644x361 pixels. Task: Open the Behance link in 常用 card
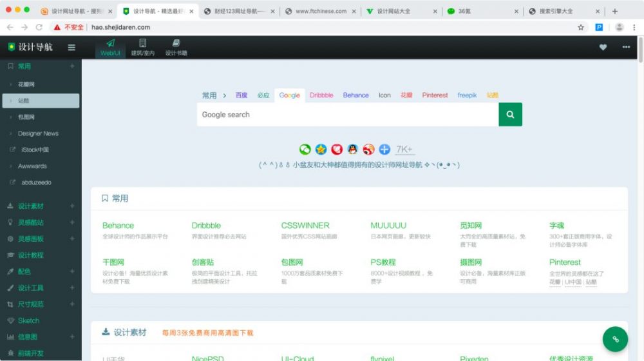point(118,226)
